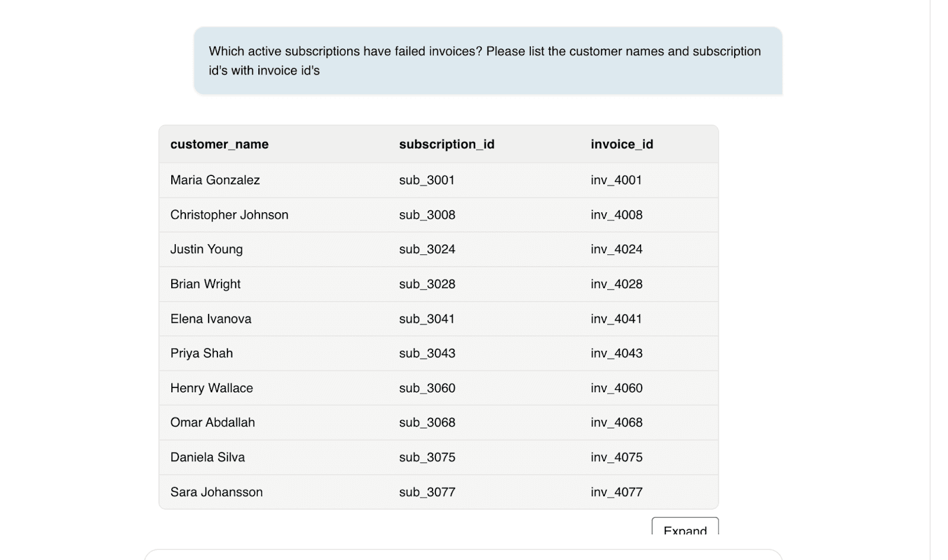Select the Maria Gonzalez name cell
This screenshot has height=560, width=948.
[x=215, y=180]
